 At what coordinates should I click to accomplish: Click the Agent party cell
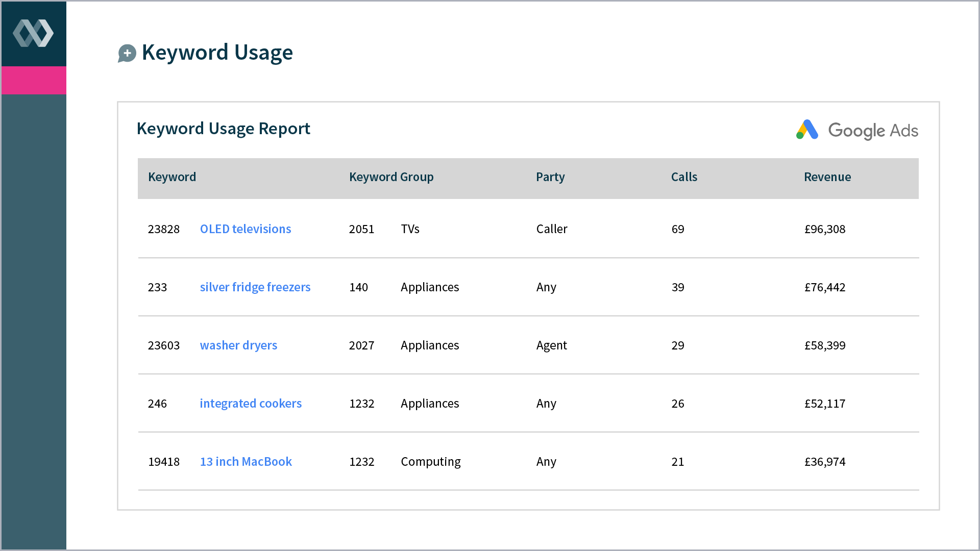pos(552,345)
